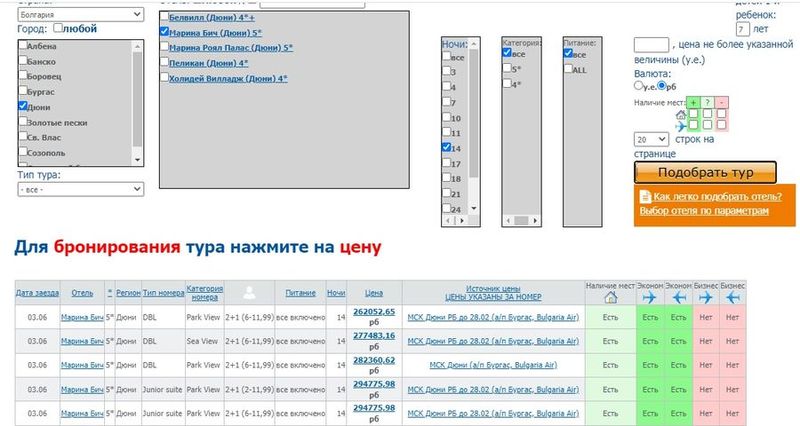The height and width of the screenshot is (426, 800).
Task: Sort by Регион column header
Action: [x=128, y=293]
